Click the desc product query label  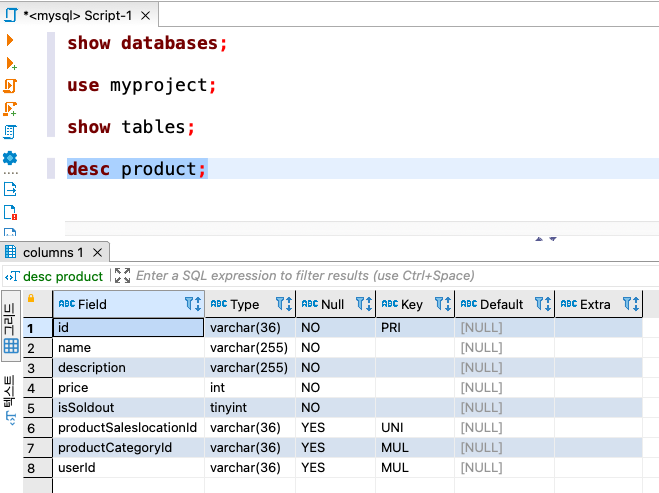click(x=63, y=276)
